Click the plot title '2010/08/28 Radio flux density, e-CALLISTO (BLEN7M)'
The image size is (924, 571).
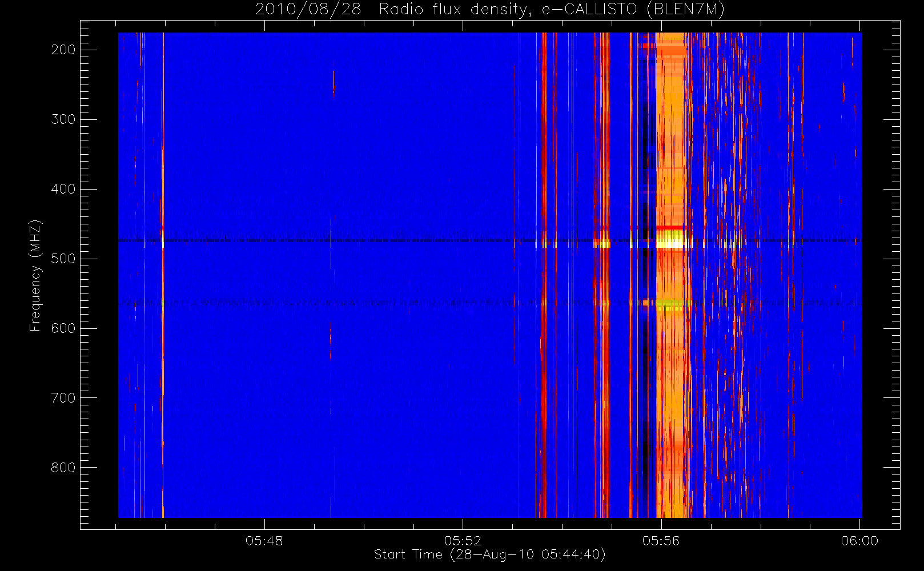pyautogui.click(x=490, y=10)
